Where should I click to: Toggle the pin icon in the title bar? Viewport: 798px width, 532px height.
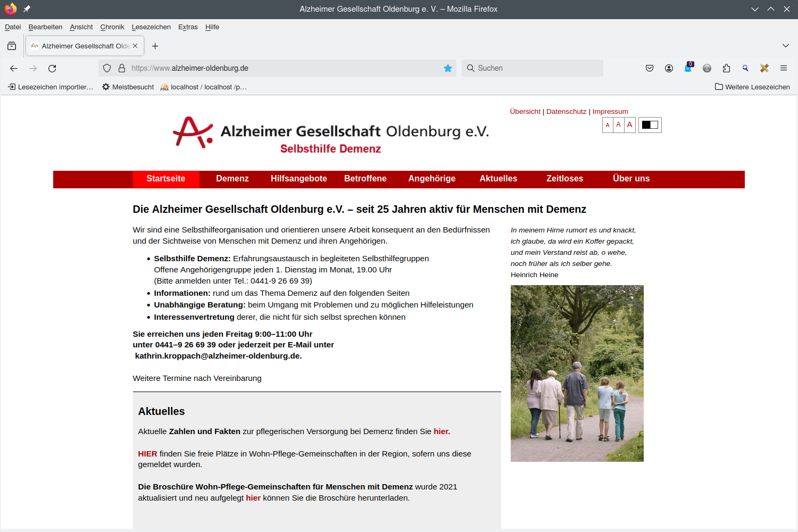(27, 9)
